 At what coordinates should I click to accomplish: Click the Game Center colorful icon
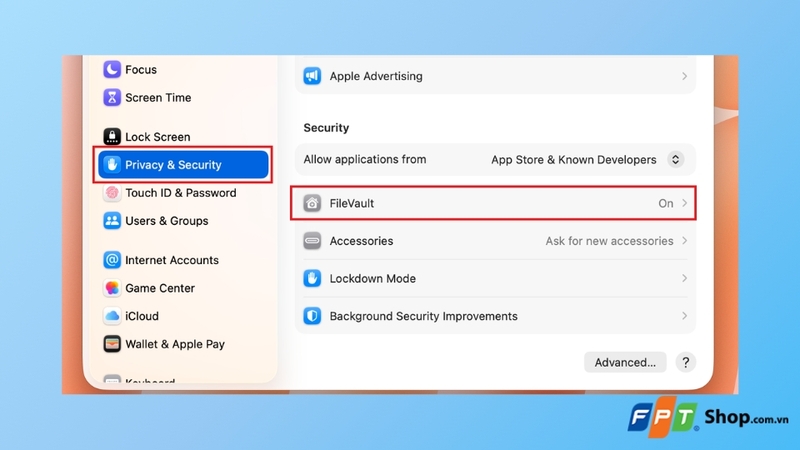pos(112,288)
